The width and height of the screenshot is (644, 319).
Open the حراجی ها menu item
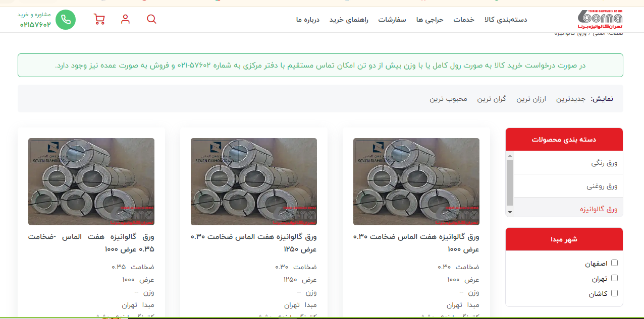(x=430, y=20)
